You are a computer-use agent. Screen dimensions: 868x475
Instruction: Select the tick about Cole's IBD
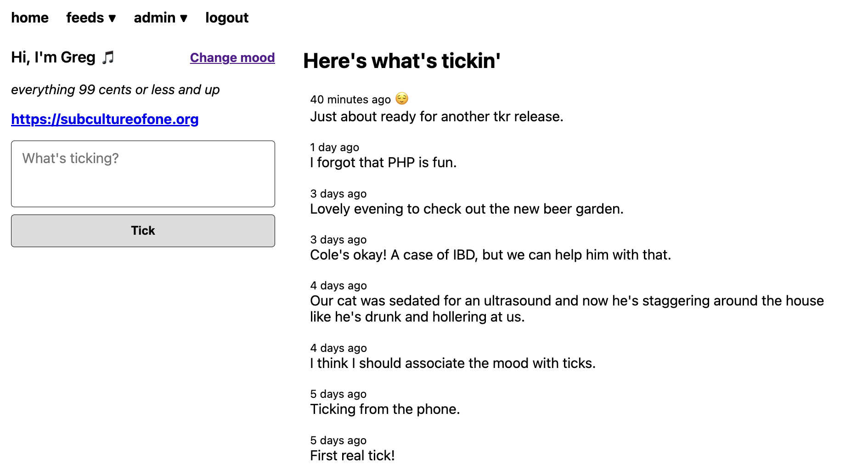[x=490, y=255]
